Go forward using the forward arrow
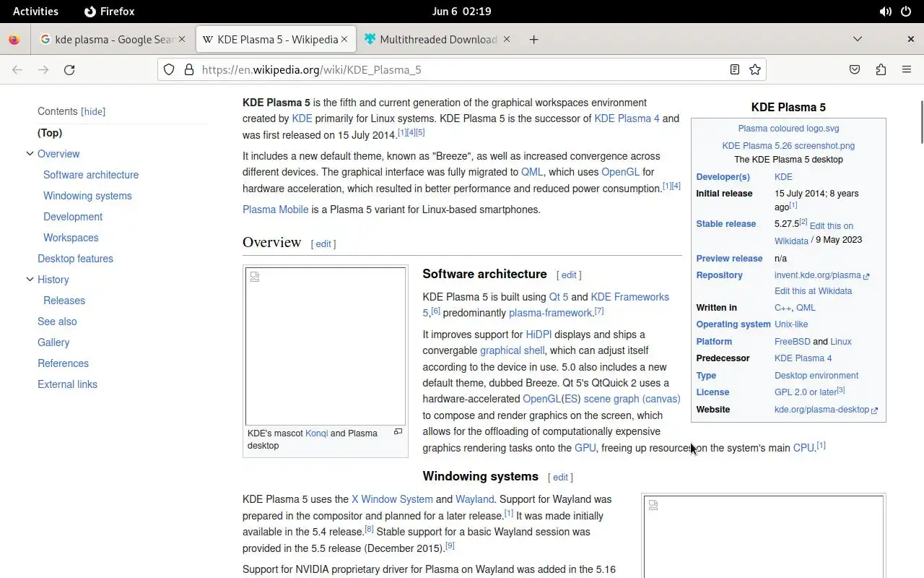The height and width of the screenshot is (578, 924). pos(43,69)
